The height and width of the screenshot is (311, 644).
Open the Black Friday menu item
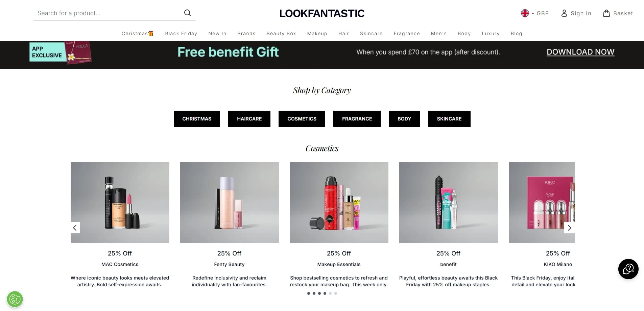pyautogui.click(x=181, y=34)
